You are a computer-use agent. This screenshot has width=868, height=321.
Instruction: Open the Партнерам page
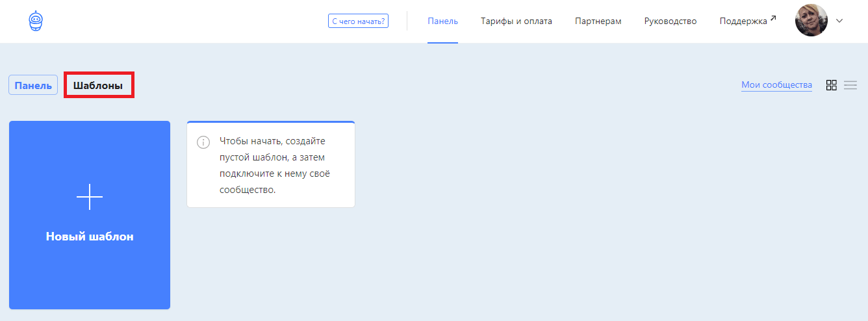tap(598, 21)
